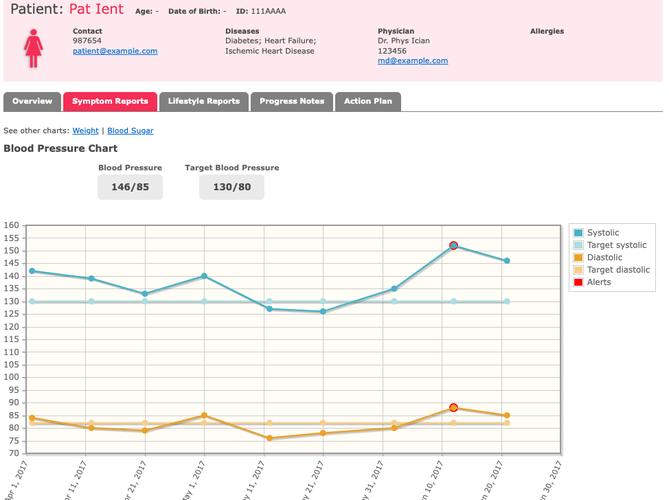
Task: Click the first diastolic data point at 84
Action: 32,418
